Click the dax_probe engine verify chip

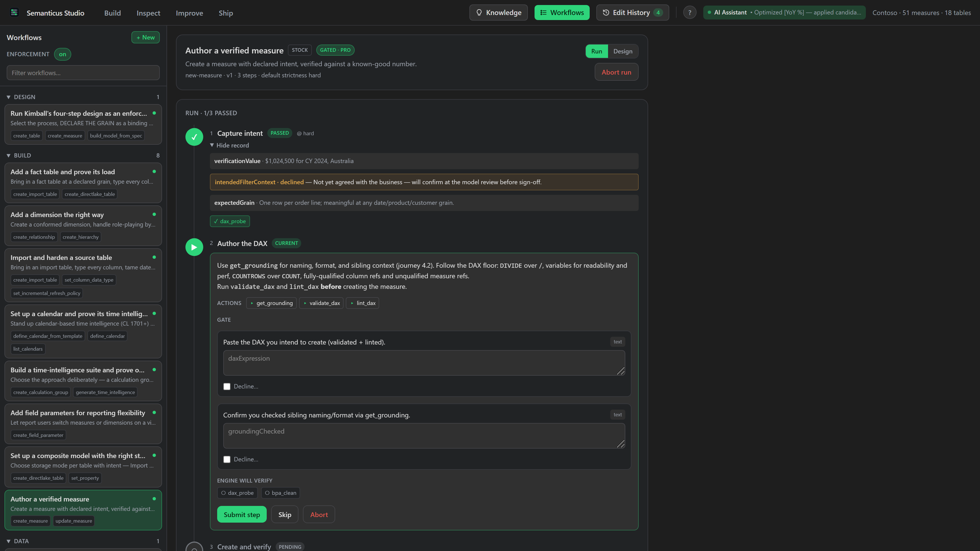237,493
